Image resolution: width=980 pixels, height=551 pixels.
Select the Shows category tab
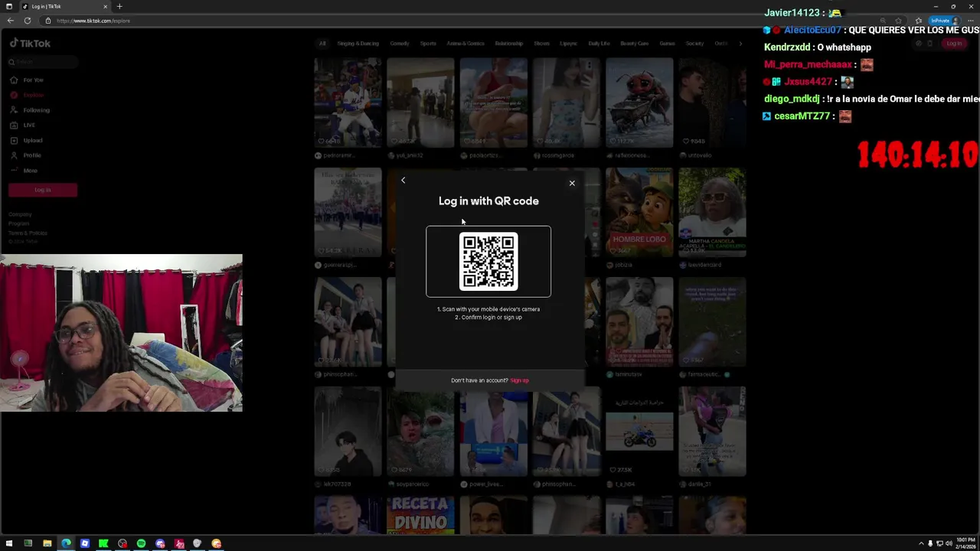pyautogui.click(x=541, y=44)
